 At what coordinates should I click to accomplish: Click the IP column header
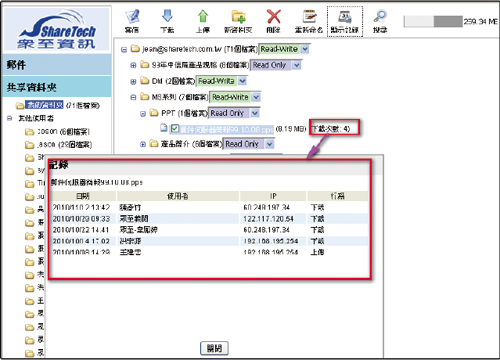point(273,196)
